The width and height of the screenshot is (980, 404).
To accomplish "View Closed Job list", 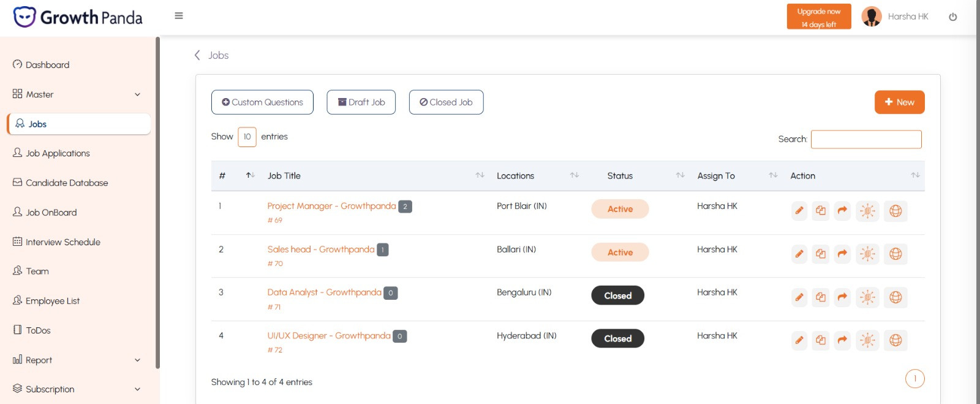I will click(446, 102).
